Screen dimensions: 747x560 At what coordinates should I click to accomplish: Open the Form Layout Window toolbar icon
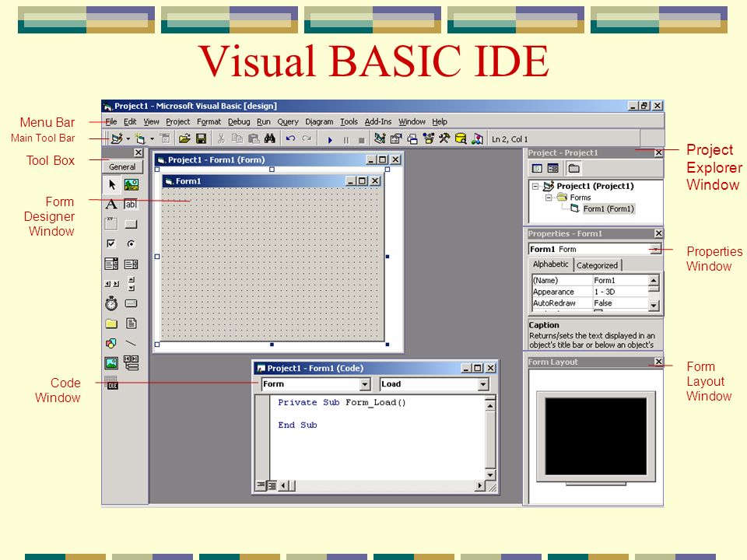coord(412,139)
